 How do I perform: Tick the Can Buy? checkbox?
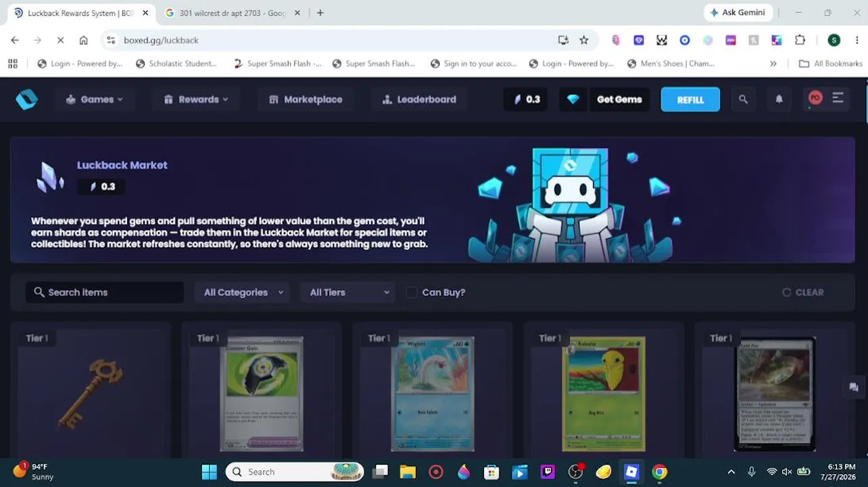pyautogui.click(x=411, y=292)
